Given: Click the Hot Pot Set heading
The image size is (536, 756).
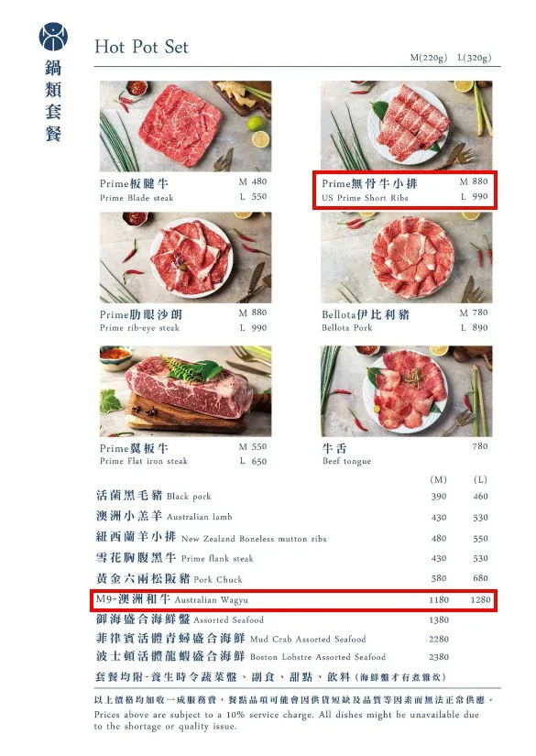Looking at the screenshot, I should (142, 47).
